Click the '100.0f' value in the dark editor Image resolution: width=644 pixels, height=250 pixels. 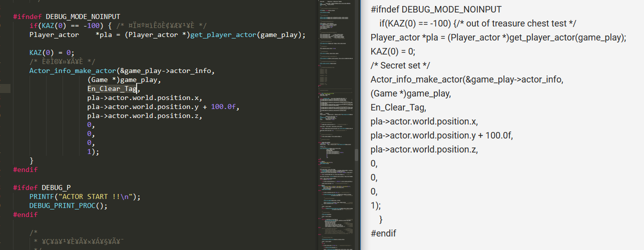(223, 106)
